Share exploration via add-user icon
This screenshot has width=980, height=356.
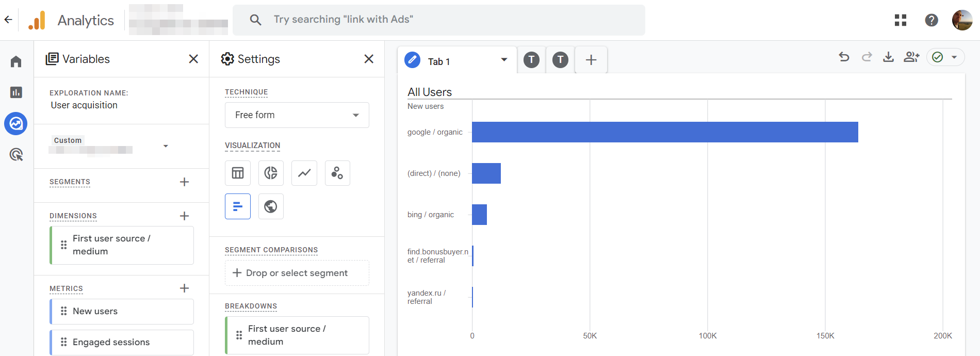[x=911, y=57]
